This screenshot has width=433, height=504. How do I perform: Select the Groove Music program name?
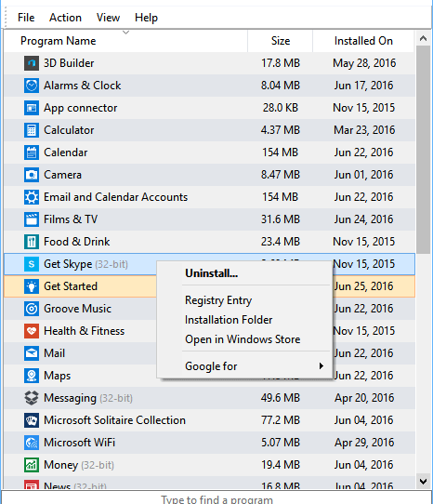pyautogui.click(x=77, y=309)
